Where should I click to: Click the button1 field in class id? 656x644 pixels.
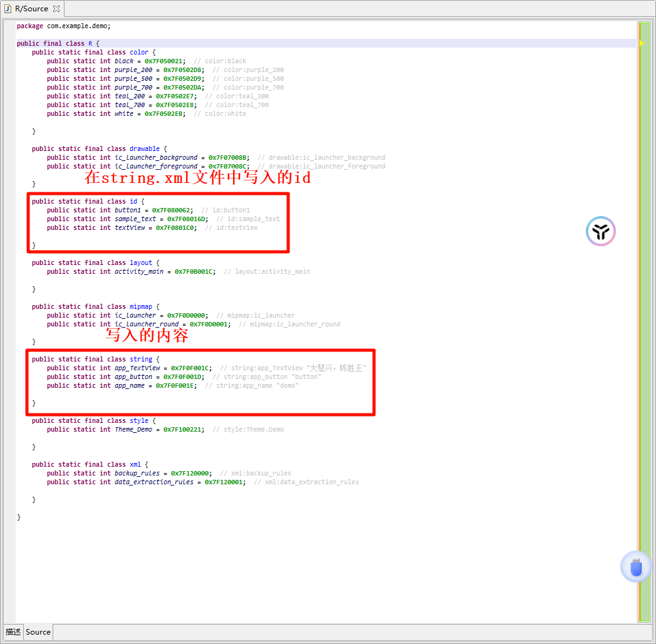click(x=128, y=210)
